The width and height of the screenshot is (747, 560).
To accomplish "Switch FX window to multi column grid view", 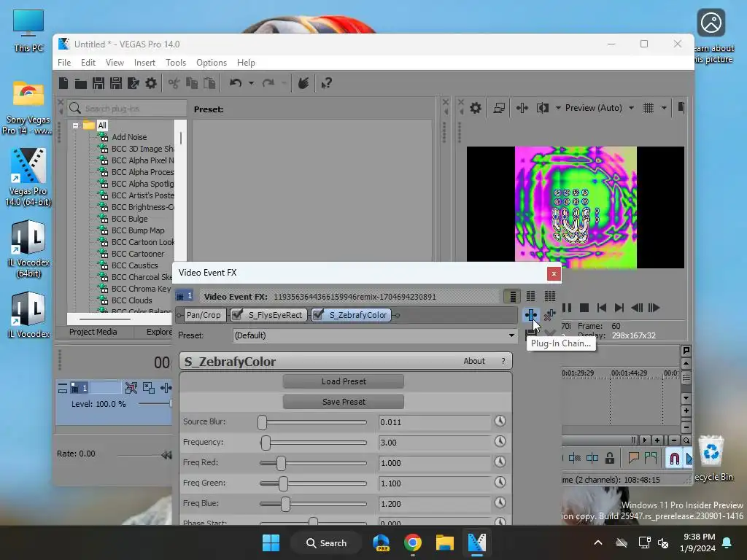I will click(x=550, y=296).
